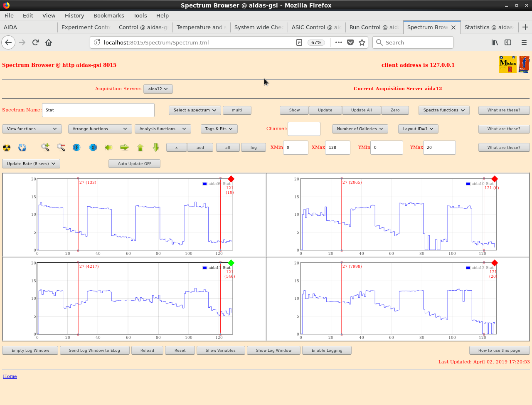Image resolution: width=532 pixels, height=405 pixels.
Task: Switch to the Statistics @ aidas tab
Action: 489,27
